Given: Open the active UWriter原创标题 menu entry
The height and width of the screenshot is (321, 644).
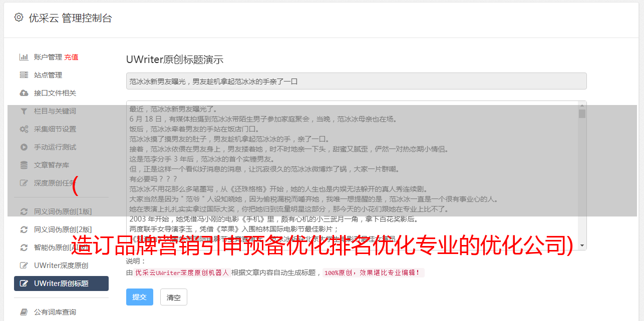Looking at the screenshot, I should [x=61, y=283].
